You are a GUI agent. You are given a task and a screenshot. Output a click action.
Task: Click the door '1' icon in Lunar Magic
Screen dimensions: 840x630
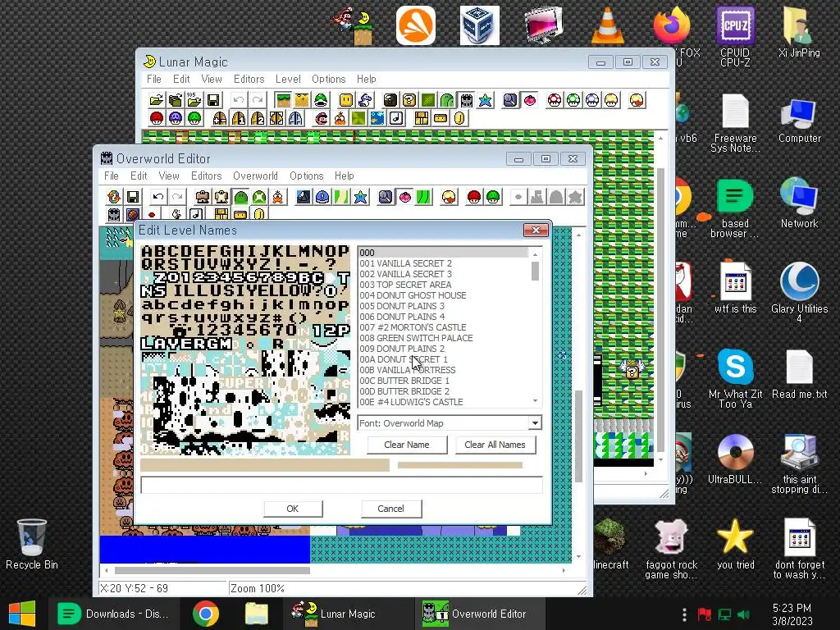point(239,118)
